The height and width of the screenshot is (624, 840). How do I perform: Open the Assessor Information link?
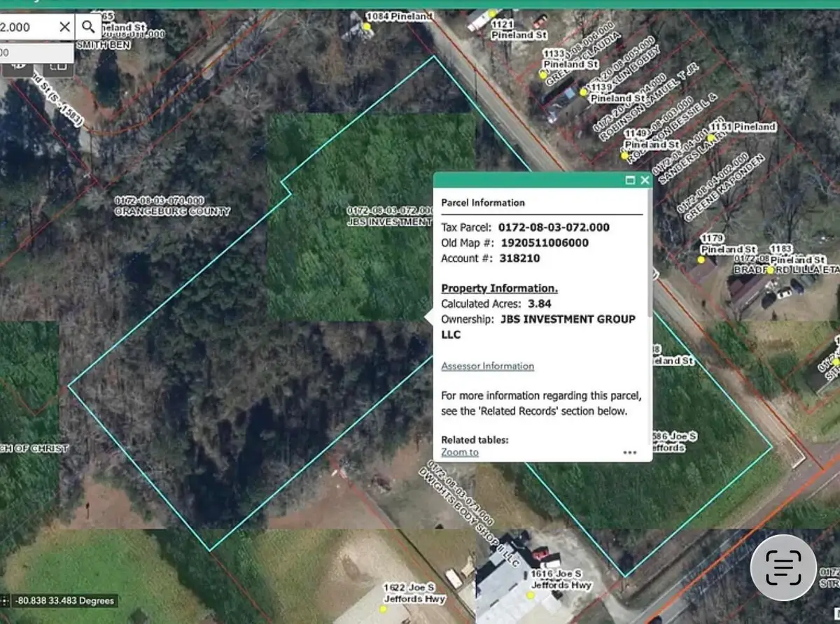tap(486, 366)
